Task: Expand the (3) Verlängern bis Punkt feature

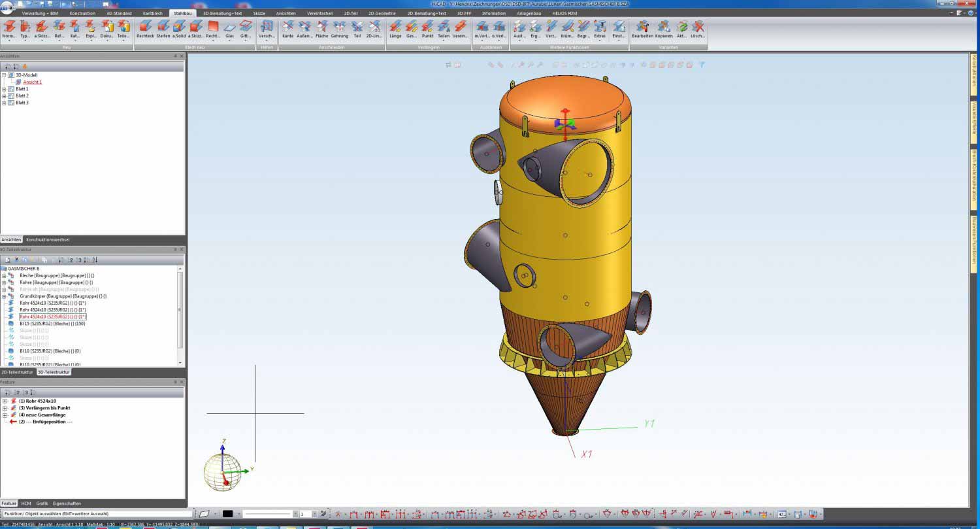Action: (5, 408)
